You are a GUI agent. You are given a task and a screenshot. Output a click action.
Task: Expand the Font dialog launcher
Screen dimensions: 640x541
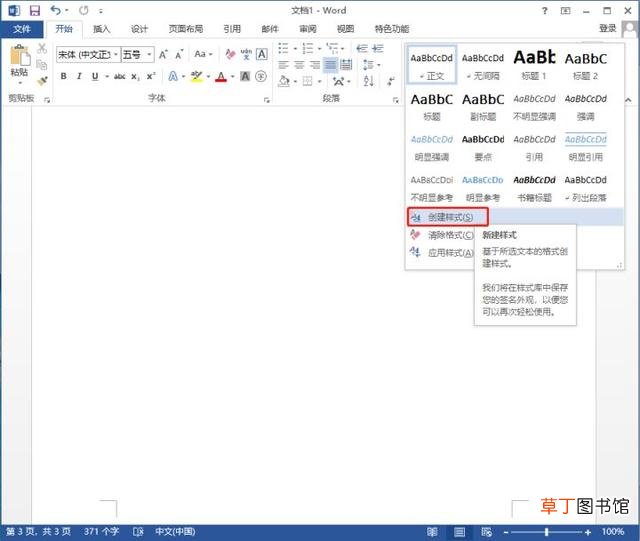click(x=267, y=100)
